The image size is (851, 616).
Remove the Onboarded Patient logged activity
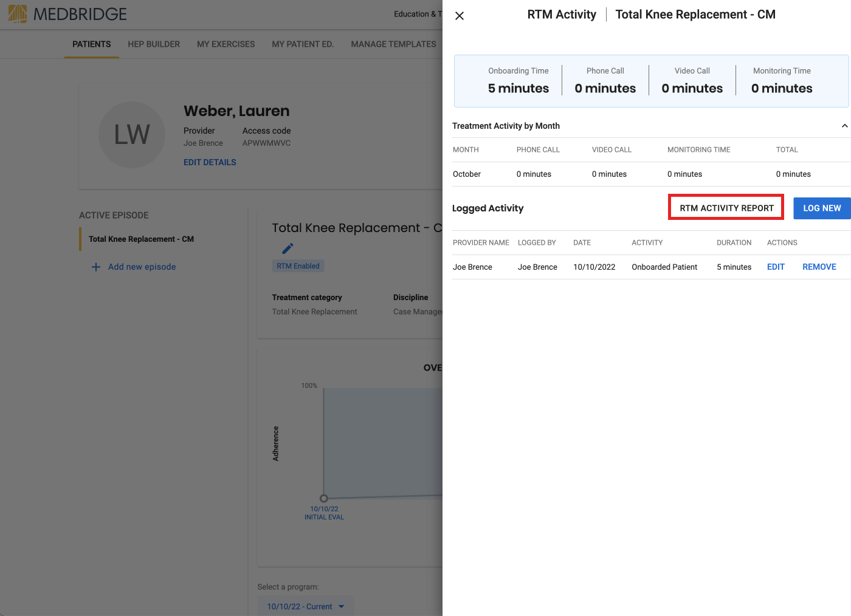click(x=819, y=267)
